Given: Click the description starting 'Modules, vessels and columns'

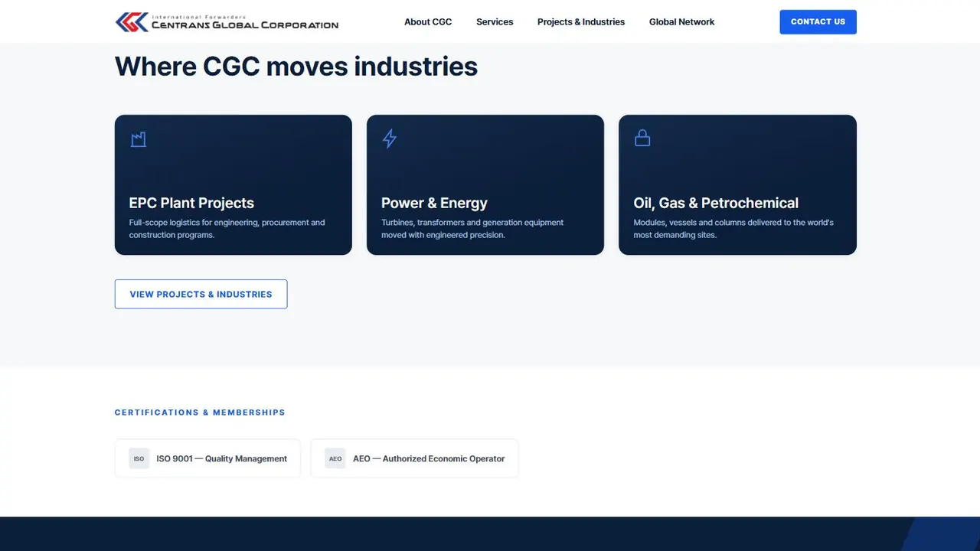Looking at the screenshot, I should pyautogui.click(x=733, y=229).
